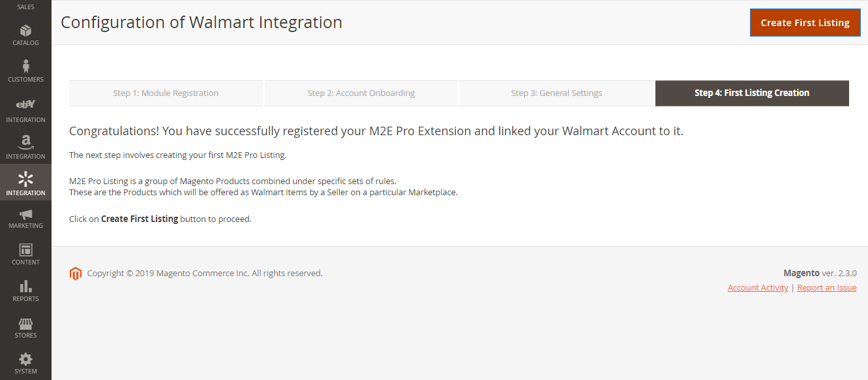This screenshot has width=868, height=380.
Task: Open the System gear icon
Action: [x=25, y=360]
